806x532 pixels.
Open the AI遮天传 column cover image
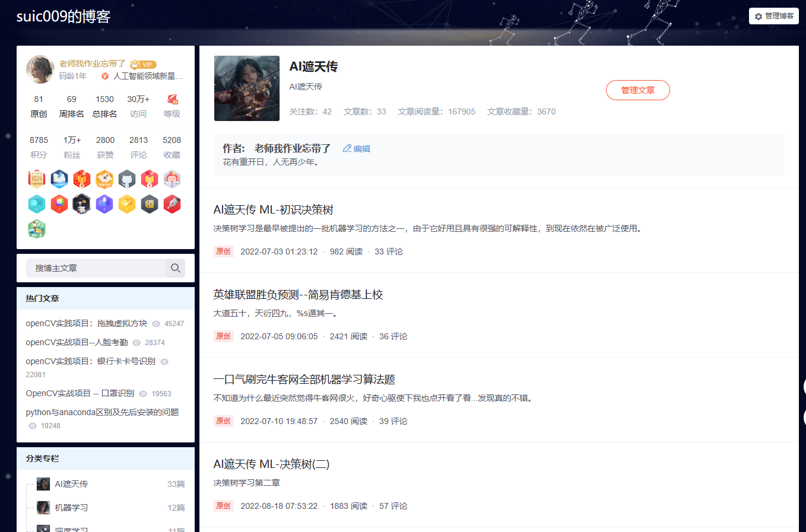(x=247, y=88)
